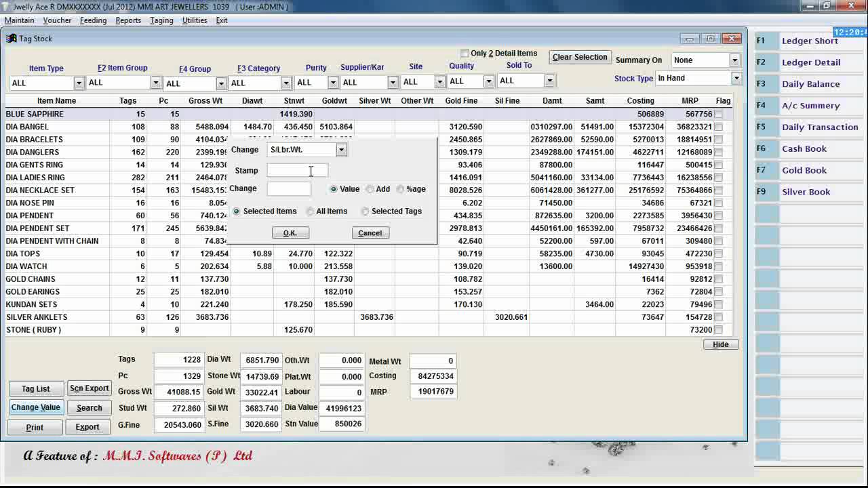This screenshot has width=868, height=488.
Task: Open the Maintain menu
Action: (19, 20)
